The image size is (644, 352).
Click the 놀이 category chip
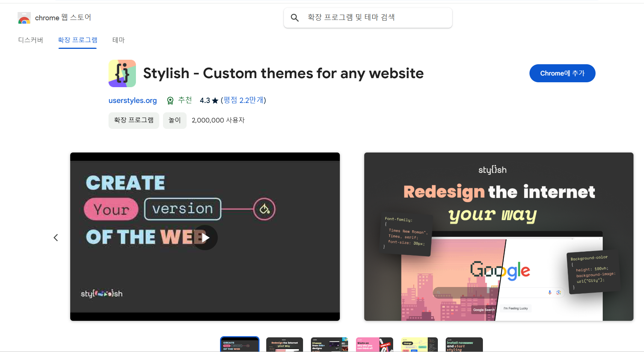pos(175,120)
